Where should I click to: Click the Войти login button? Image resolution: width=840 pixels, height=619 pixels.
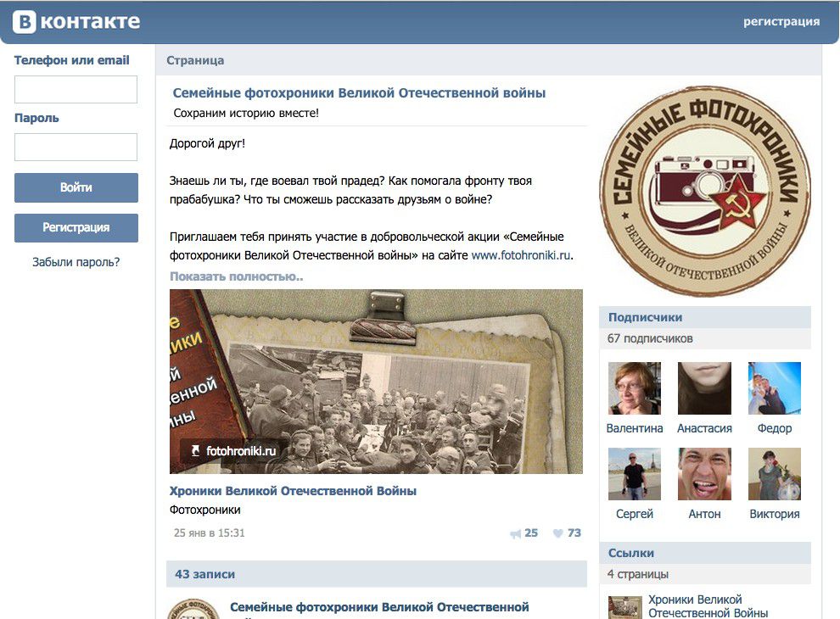click(x=76, y=187)
